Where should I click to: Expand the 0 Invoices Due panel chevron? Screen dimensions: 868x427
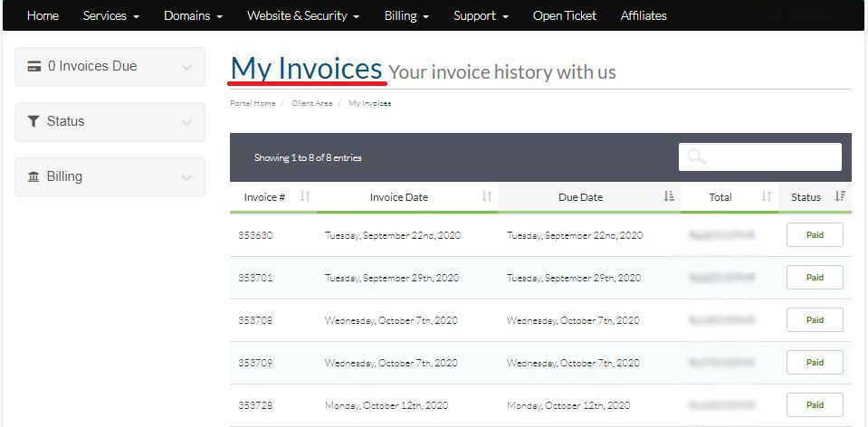pyautogui.click(x=187, y=67)
